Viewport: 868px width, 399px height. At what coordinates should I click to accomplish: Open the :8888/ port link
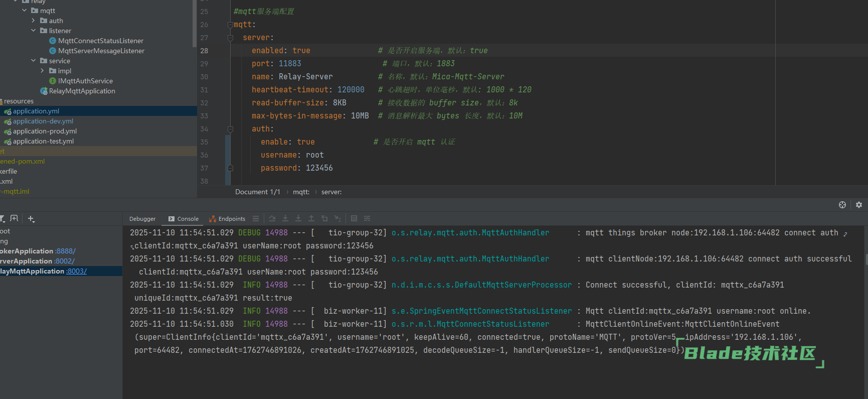click(66, 251)
